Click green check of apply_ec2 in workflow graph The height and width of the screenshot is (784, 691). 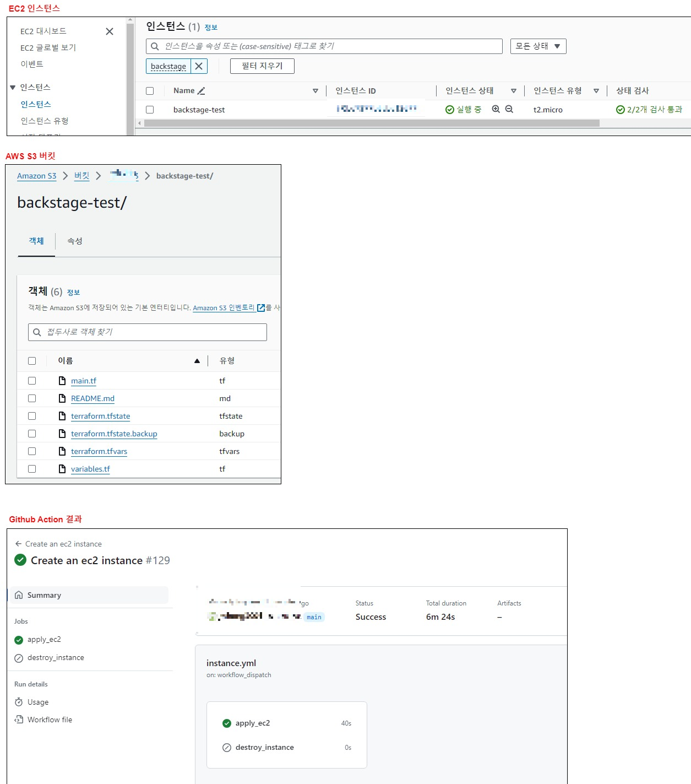pyautogui.click(x=227, y=723)
